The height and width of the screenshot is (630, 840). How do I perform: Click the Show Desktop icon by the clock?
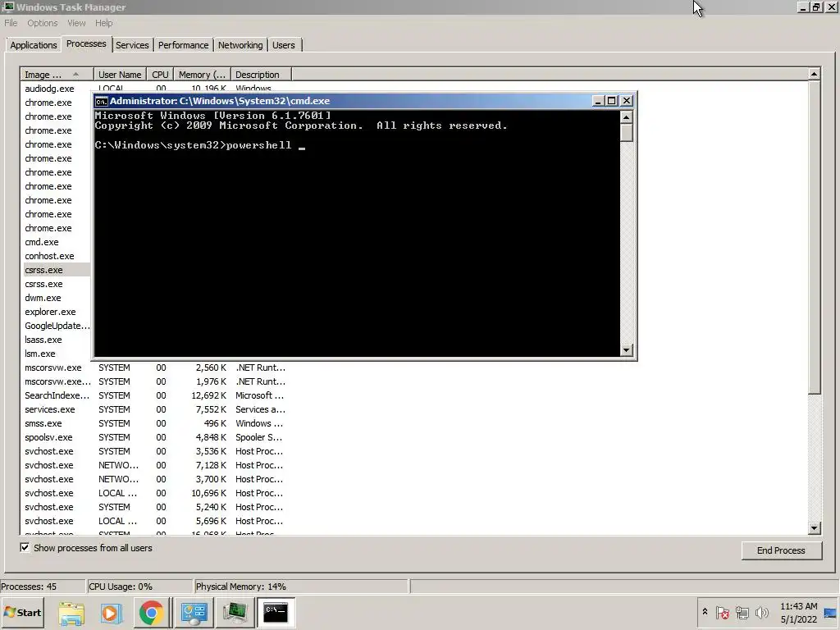(x=831, y=613)
